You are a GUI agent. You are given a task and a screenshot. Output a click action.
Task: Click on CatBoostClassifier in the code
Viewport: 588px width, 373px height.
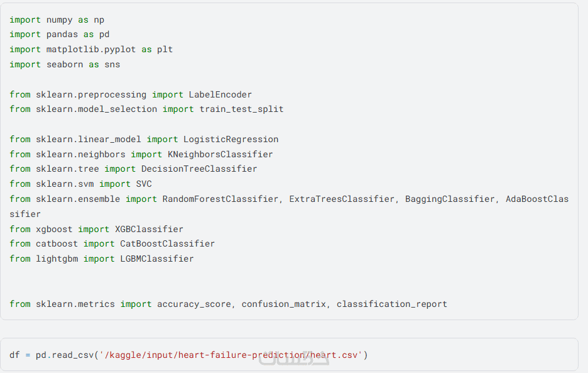tap(167, 243)
